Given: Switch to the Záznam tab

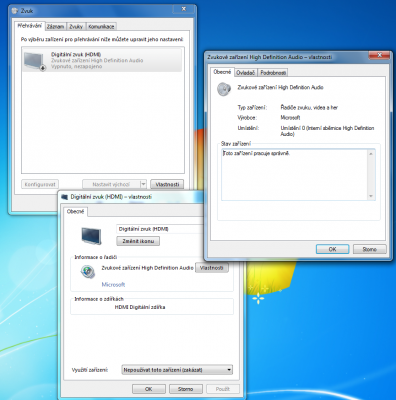Looking at the screenshot, I should coord(55,26).
